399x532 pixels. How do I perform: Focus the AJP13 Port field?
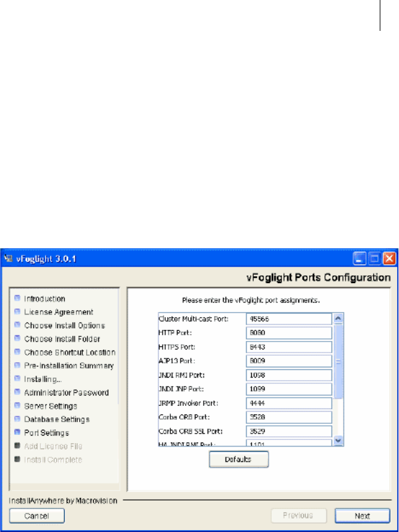pyautogui.click(x=289, y=361)
